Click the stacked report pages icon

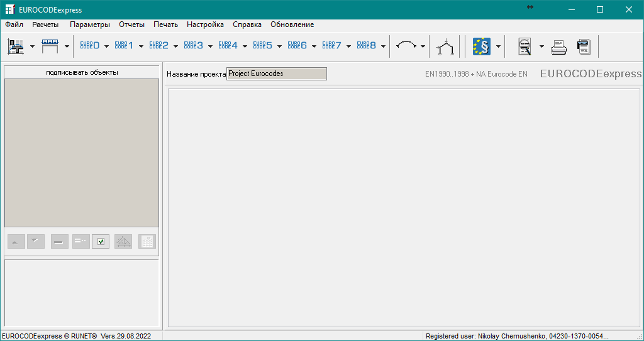584,46
